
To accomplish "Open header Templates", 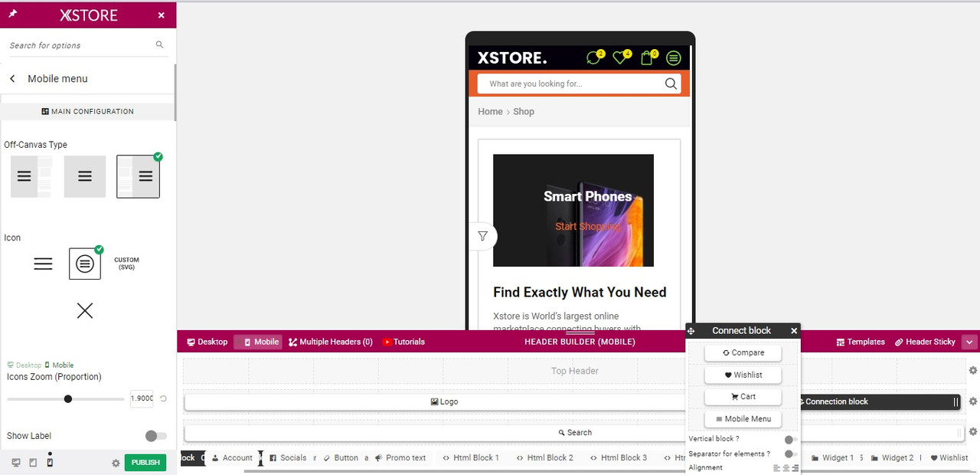I will click(861, 342).
